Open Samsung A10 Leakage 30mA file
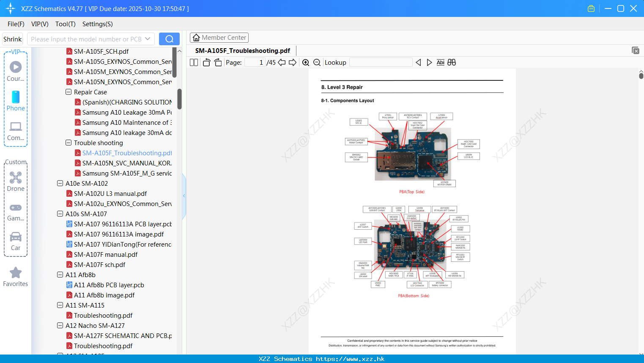The height and width of the screenshot is (363, 644). 123,113
